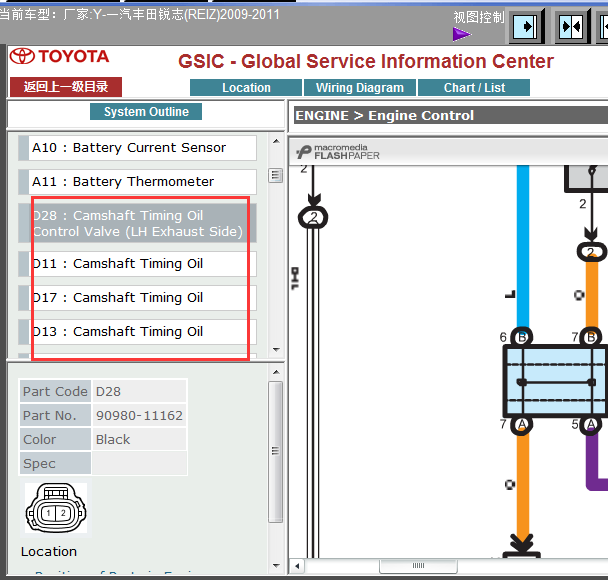This screenshot has width=608, height=580.
Task: Click parts list scroll down arrow
Action: [276, 349]
